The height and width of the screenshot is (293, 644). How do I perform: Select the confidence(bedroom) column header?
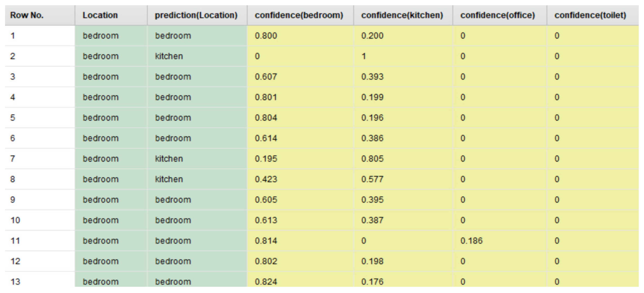[x=299, y=15]
